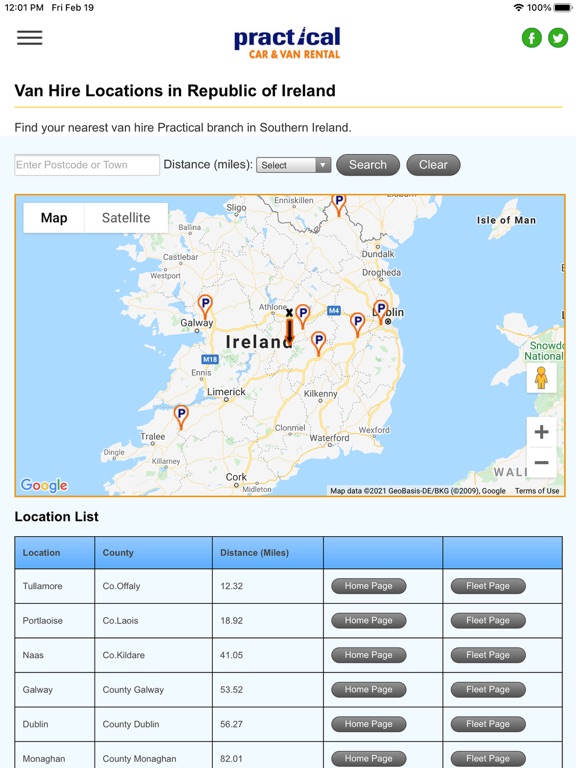This screenshot has height=768, width=576.
Task: Open Home Page for Portlaoise
Action: 368,620
